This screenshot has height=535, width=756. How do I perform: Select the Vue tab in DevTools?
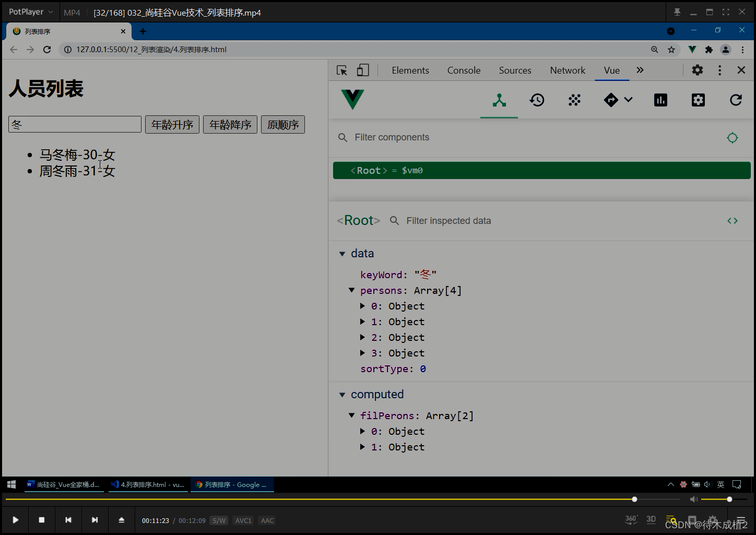click(x=612, y=70)
